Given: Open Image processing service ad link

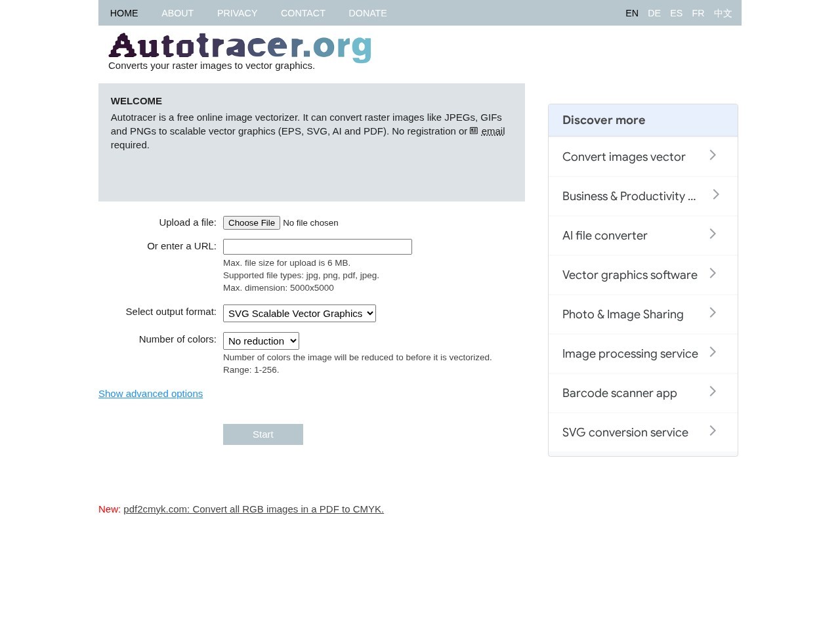Looking at the screenshot, I should pyautogui.click(x=643, y=354).
